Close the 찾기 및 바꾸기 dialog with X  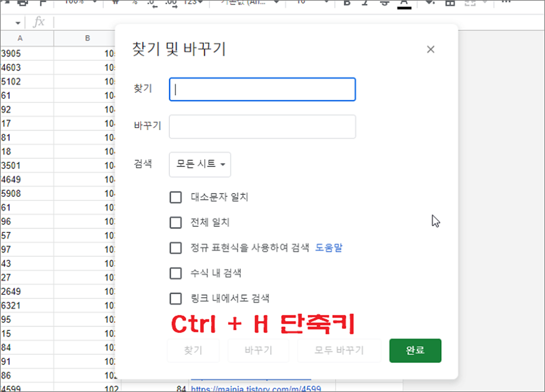431,50
